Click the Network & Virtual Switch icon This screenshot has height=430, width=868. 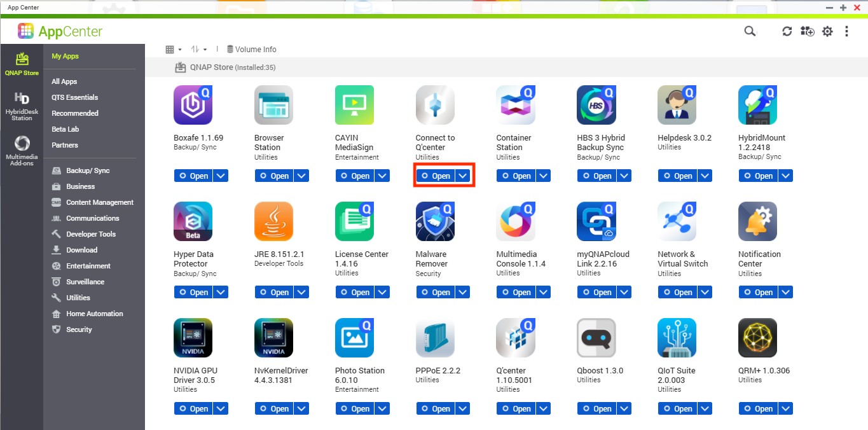[677, 221]
